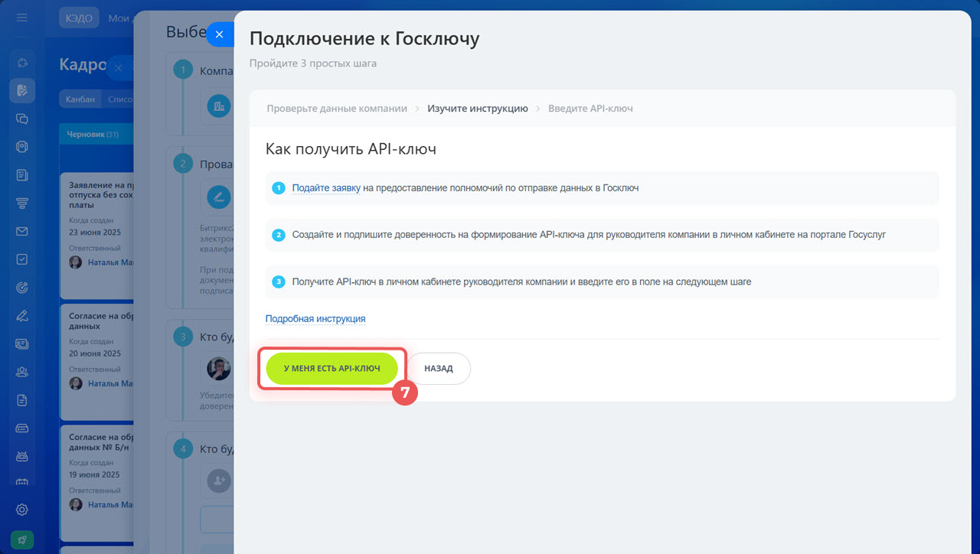This screenshot has width=980, height=554.
Task: Click 'Пройдите 3 простых шага' subtitle
Action: pos(313,64)
